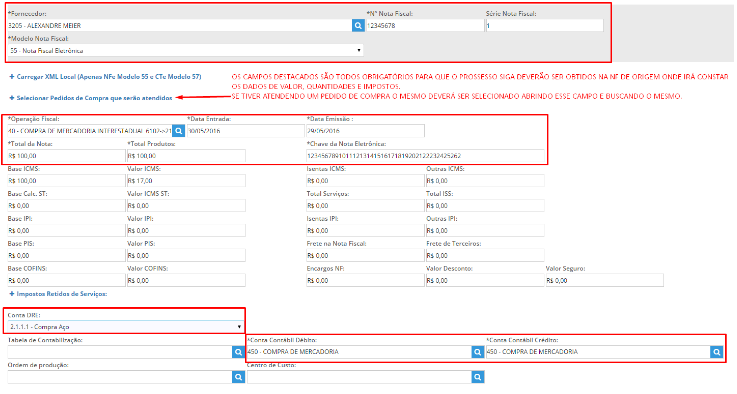Click the Conta Contábil Crédito search icon
737x394 pixels.
[x=717, y=352]
